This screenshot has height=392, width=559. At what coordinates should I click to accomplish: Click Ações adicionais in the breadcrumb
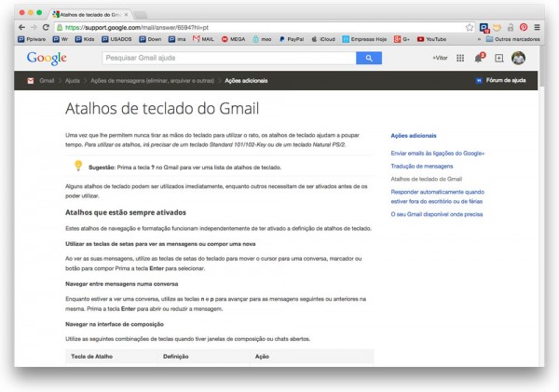click(x=246, y=81)
